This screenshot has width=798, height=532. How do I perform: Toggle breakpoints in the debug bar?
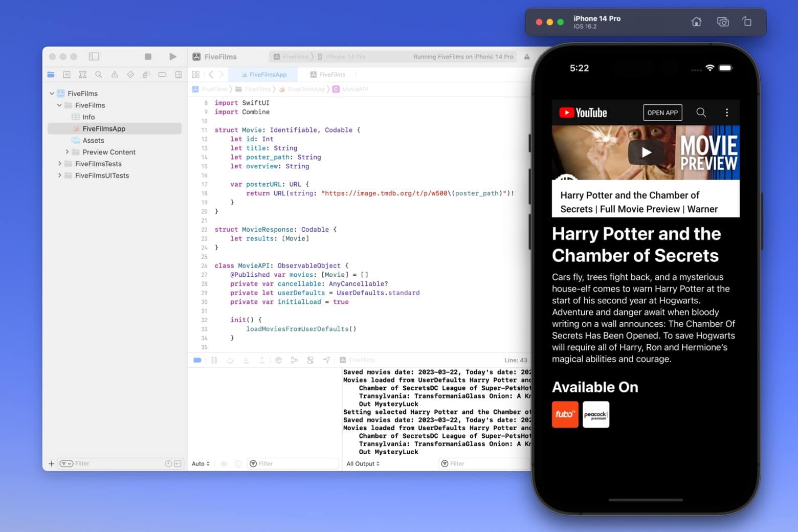click(197, 360)
